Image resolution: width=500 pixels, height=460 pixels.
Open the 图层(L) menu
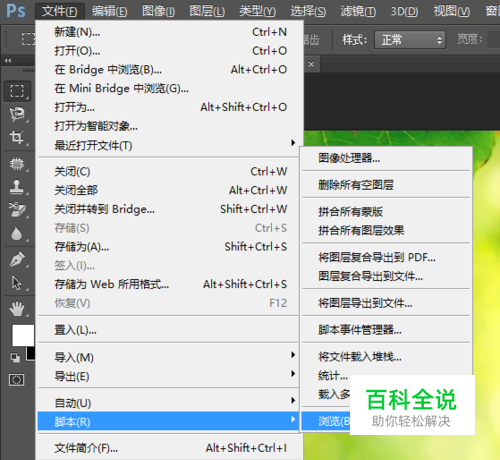(x=207, y=11)
